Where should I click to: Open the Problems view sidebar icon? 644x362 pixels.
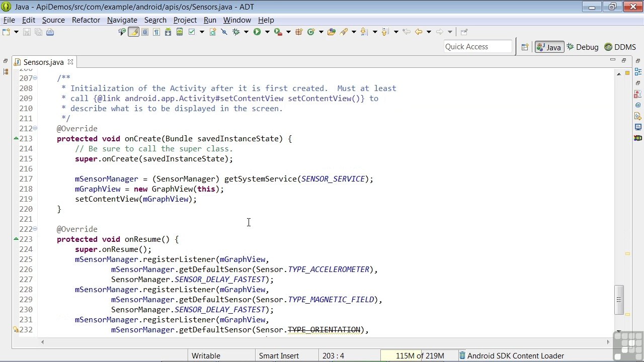pyautogui.click(x=638, y=94)
